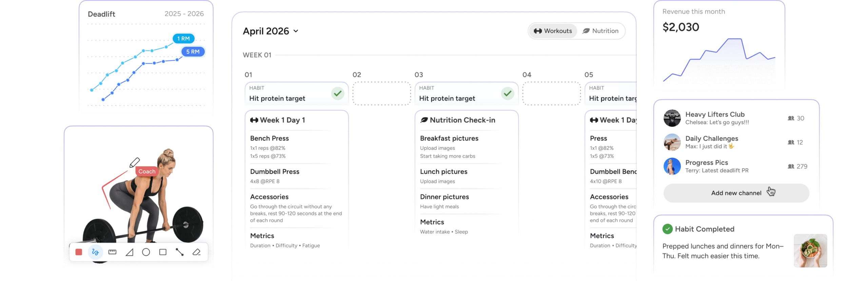Viewport: 868px width, 281px height.
Task: Activate the eraser tool
Action: point(197,252)
